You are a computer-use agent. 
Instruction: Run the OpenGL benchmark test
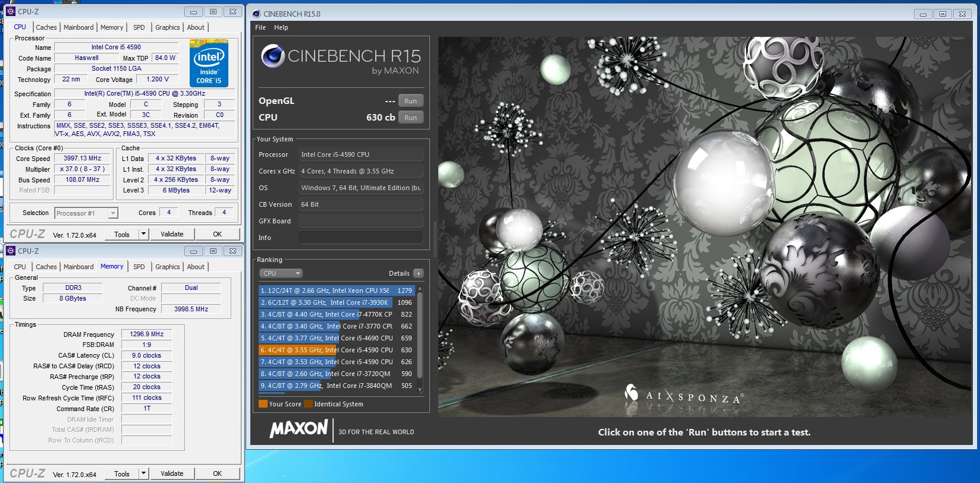click(x=411, y=101)
